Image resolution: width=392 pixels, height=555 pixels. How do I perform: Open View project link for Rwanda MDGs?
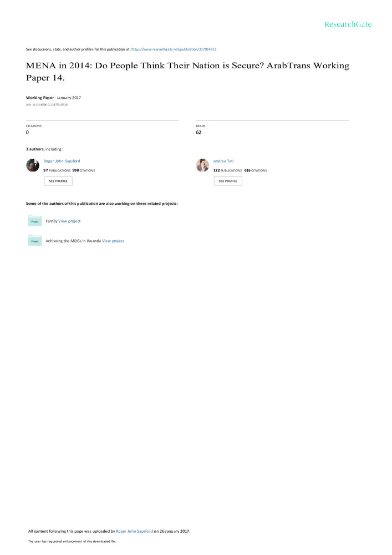click(113, 241)
